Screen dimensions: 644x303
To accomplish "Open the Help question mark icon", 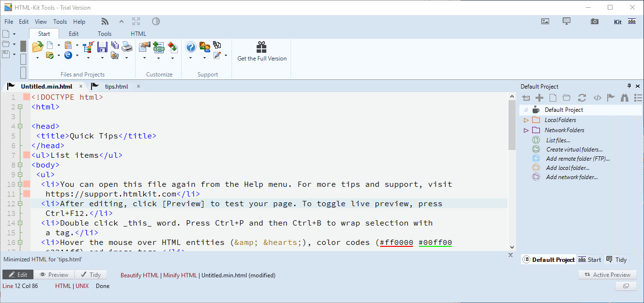I will [x=190, y=47].
